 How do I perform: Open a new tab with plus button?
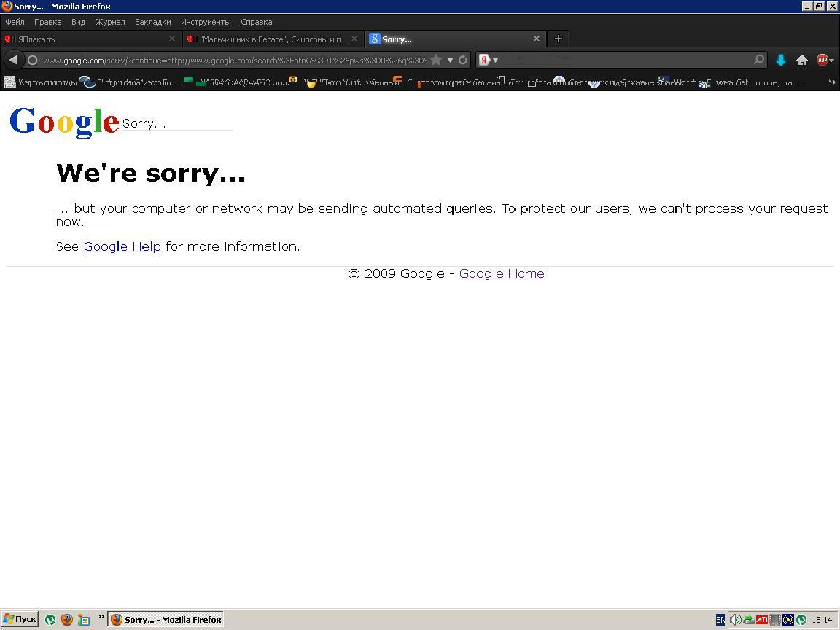(x=559, y=39)
